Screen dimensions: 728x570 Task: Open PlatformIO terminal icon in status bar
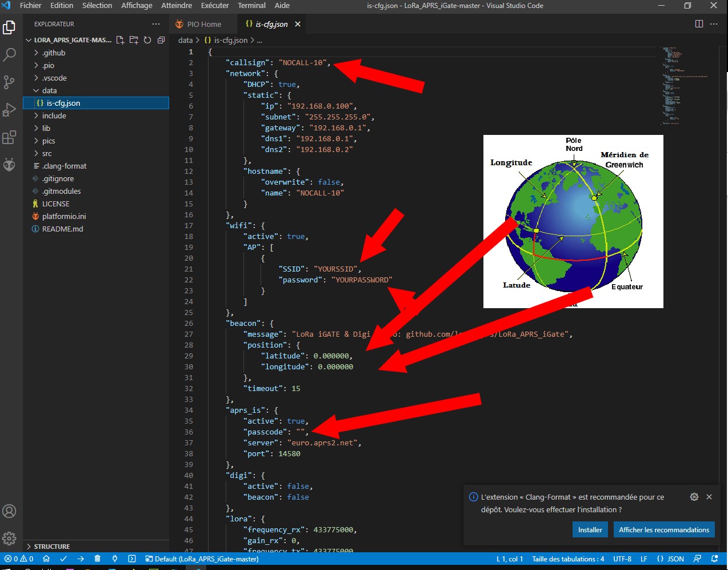coord(132,559)
